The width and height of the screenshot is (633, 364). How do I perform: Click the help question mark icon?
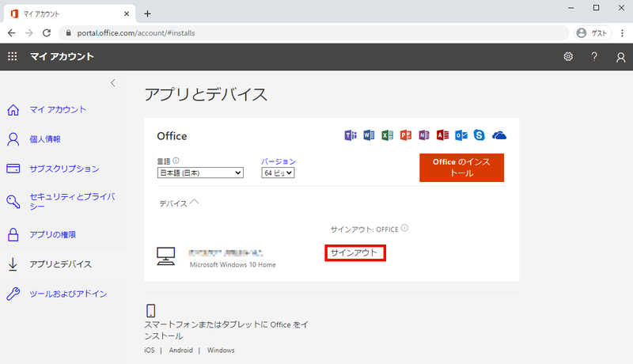coord(594,56)
